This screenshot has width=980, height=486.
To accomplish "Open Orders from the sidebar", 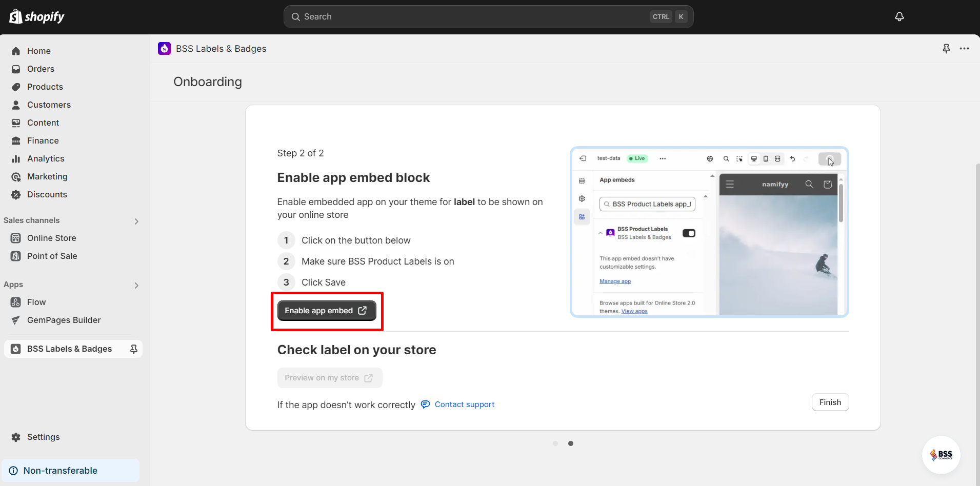I will (x=41, y=69).
